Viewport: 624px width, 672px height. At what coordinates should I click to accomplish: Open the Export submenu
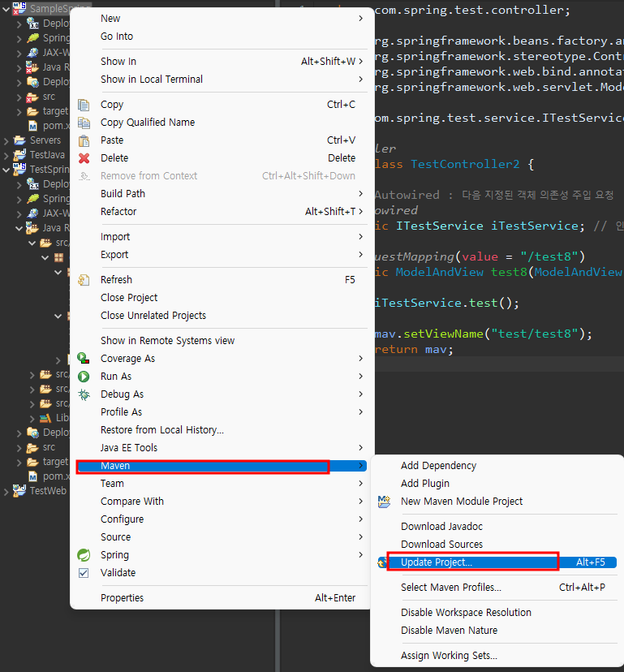[222, 255]
